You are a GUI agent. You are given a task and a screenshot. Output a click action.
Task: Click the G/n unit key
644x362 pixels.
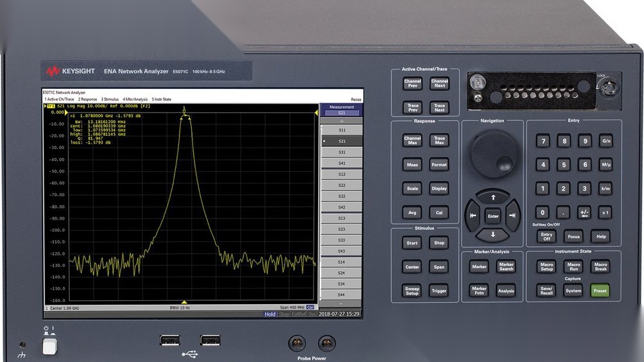pos(606,141)
